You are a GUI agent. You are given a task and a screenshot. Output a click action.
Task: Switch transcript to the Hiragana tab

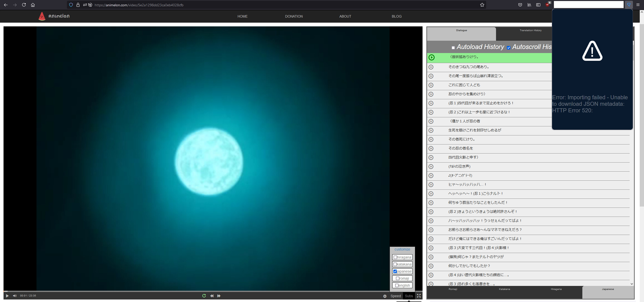pyautogui.click(x=556, y=289)
